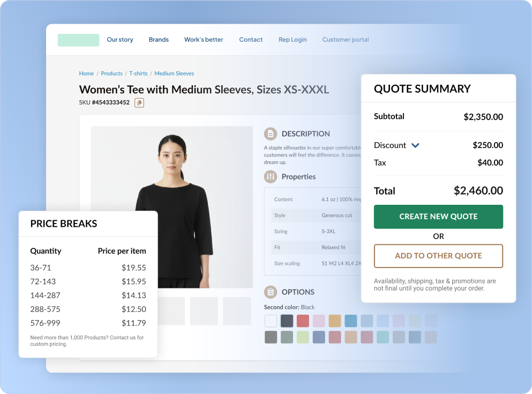Click the Description section icon
This screenshot has height=394, width=532.
pos(271,133)
